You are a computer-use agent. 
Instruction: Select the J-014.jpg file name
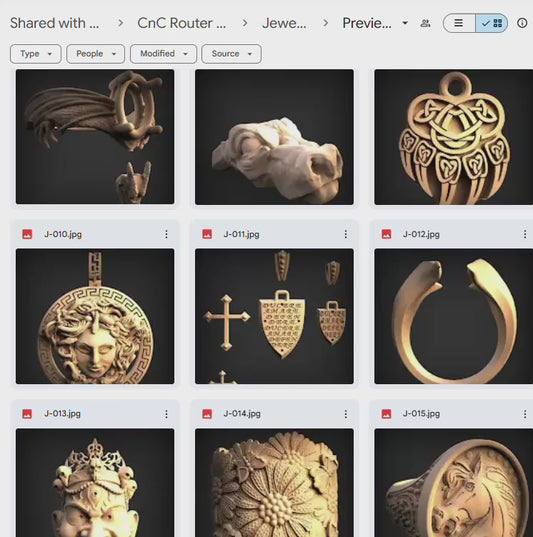[242, 414]
